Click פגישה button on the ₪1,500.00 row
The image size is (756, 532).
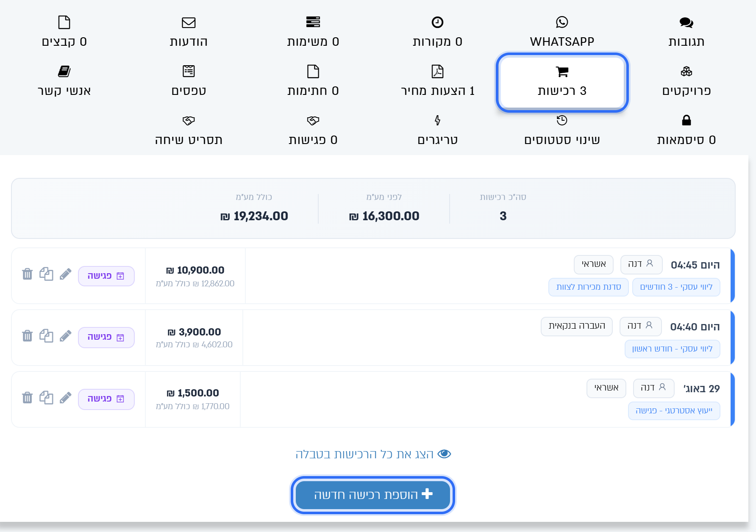pos(106,399)
